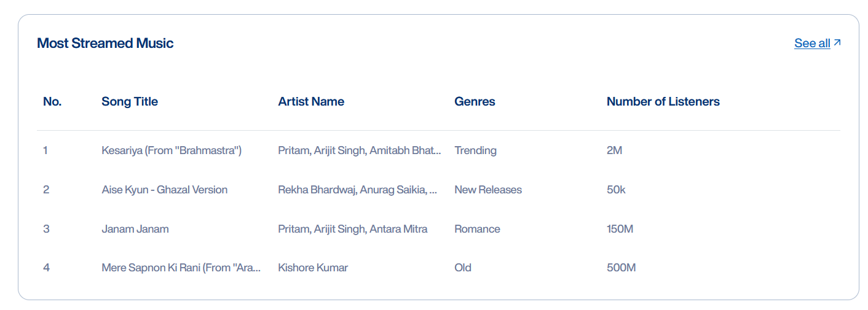Click the New Releases genre label

click(x=488, y=190)
